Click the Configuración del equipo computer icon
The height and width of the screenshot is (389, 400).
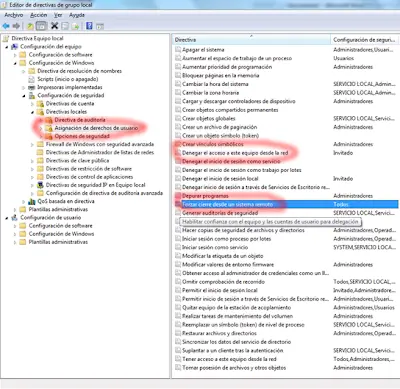(15, 47)
